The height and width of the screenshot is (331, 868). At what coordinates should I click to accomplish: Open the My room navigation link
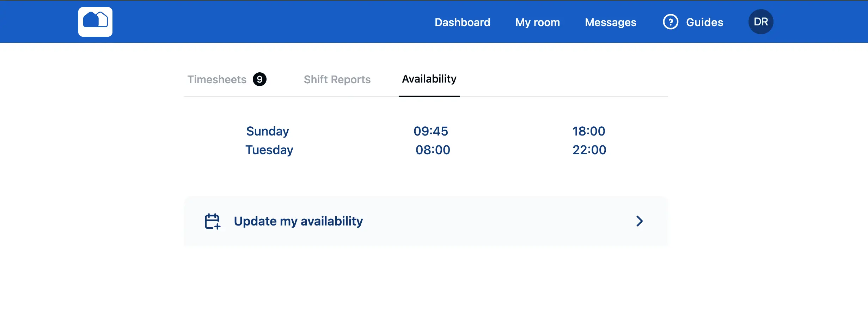click(537, 22)
